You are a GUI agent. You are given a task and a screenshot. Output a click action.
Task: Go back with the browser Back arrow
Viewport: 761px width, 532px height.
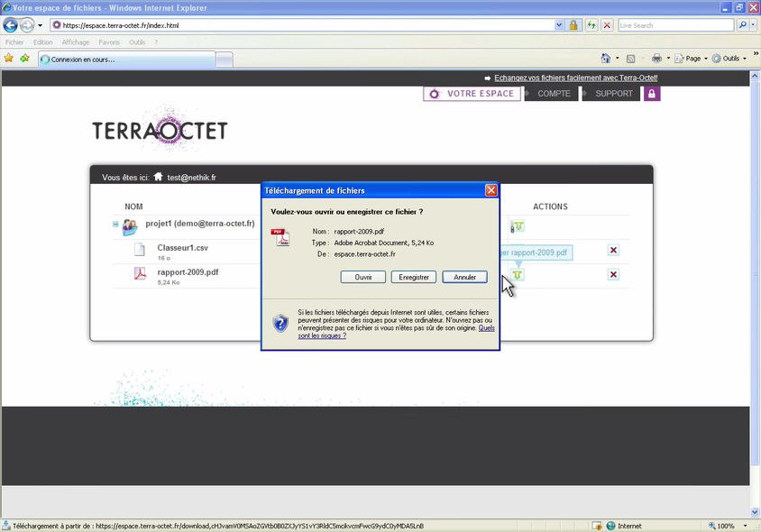[x=10, y=24]
